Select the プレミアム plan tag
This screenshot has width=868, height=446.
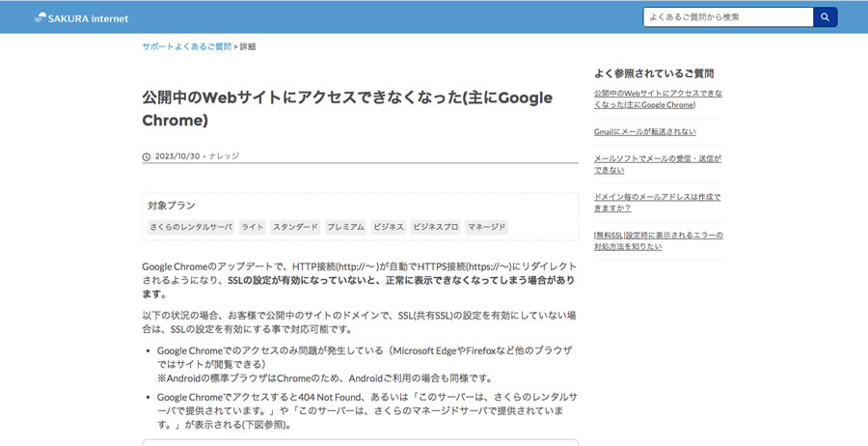pyautogui.click(x=345, y=227)
